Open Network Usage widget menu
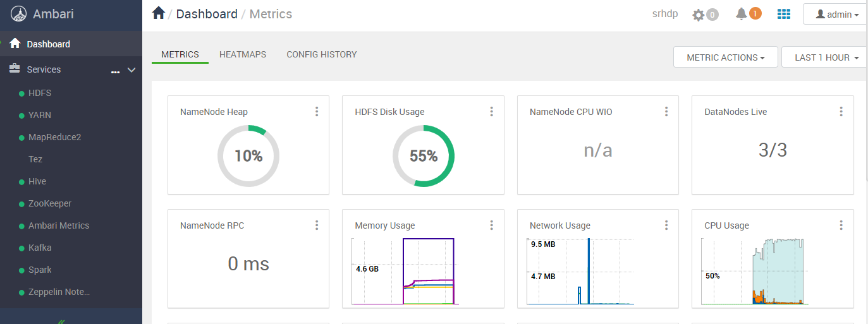868x324 pixels. 666,225
